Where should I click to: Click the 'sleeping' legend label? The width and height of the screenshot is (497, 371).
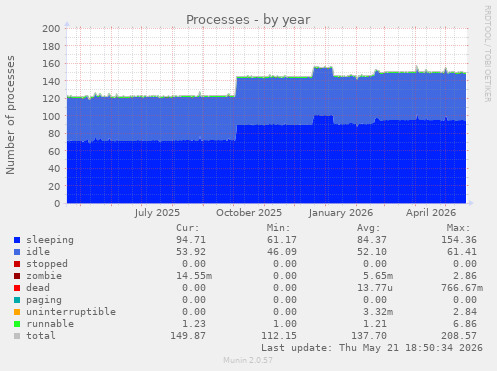point(50,240)
